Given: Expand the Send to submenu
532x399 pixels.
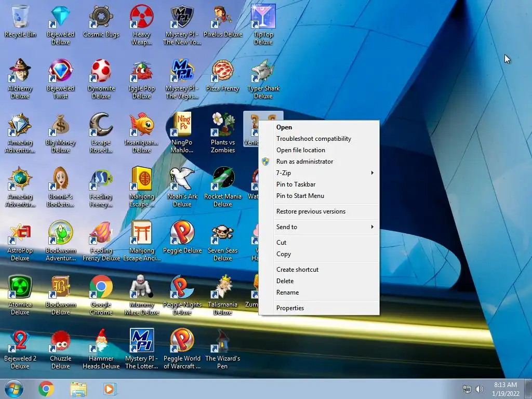Looking at the screenshot, I should [319, 227].
